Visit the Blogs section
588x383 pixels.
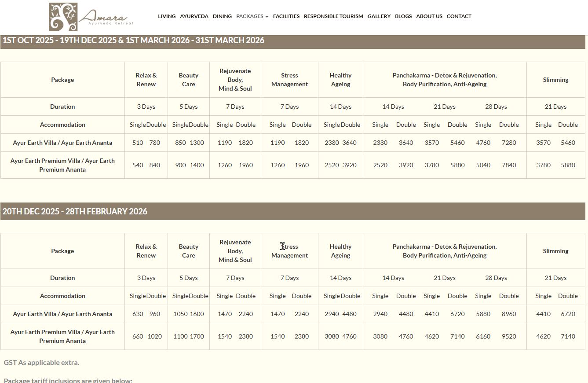click(403, 16)
